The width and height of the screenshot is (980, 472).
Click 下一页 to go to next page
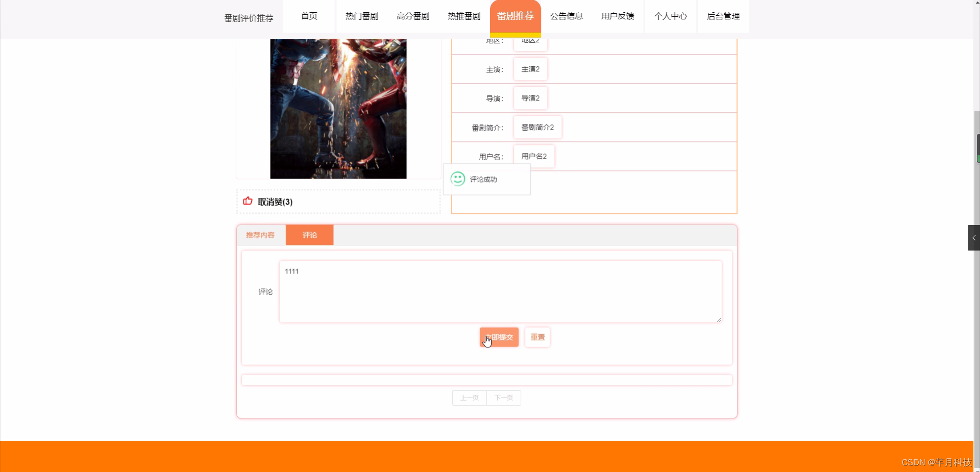click(x=503, y=398)
